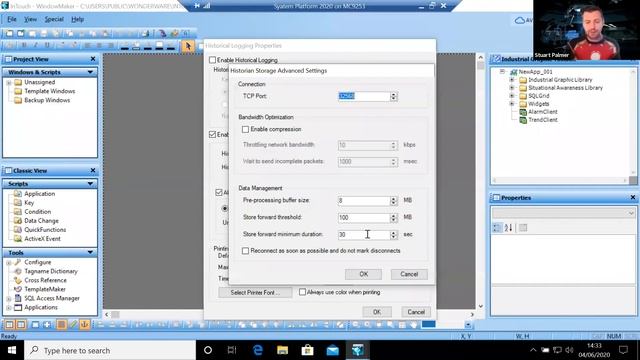Enable compression in Bandwidth Optimization
The image size is (640, 360).
click(245, 129)
